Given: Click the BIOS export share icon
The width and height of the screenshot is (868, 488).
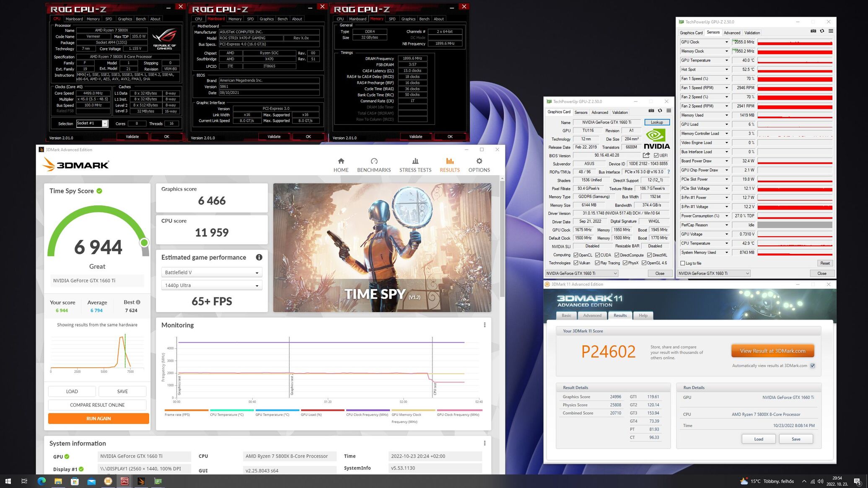Looking at the screenshot, I should point(646,155).
